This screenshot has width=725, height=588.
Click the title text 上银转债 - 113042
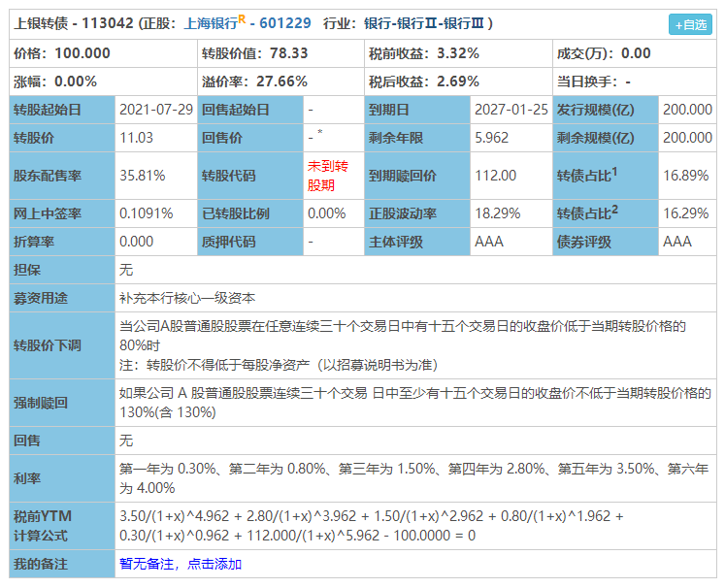pos(74,23)
